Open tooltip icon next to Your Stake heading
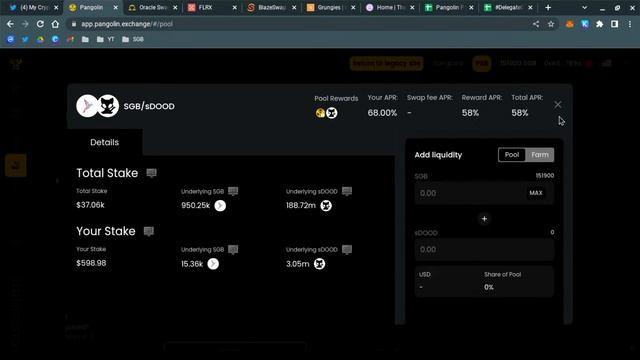 149,231
